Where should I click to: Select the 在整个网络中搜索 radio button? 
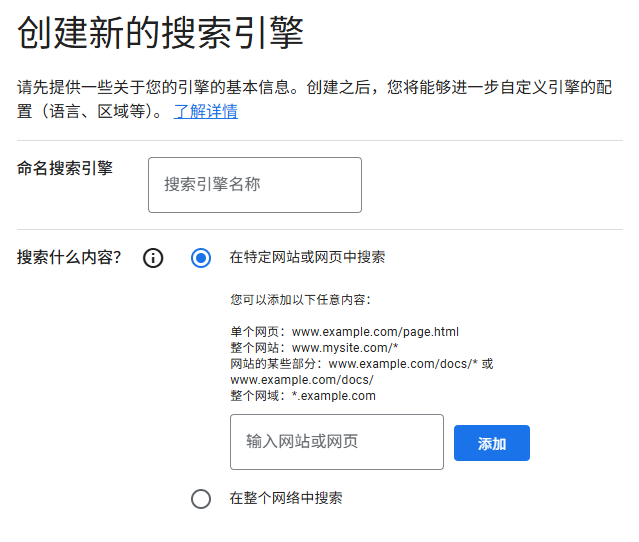coord(201,498)
